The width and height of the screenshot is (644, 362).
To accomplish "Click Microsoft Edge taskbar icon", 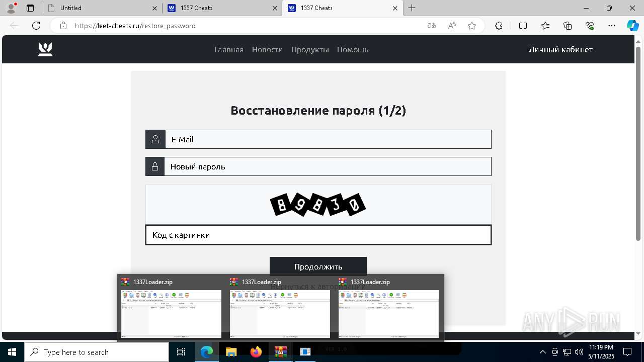I will 207,352.
